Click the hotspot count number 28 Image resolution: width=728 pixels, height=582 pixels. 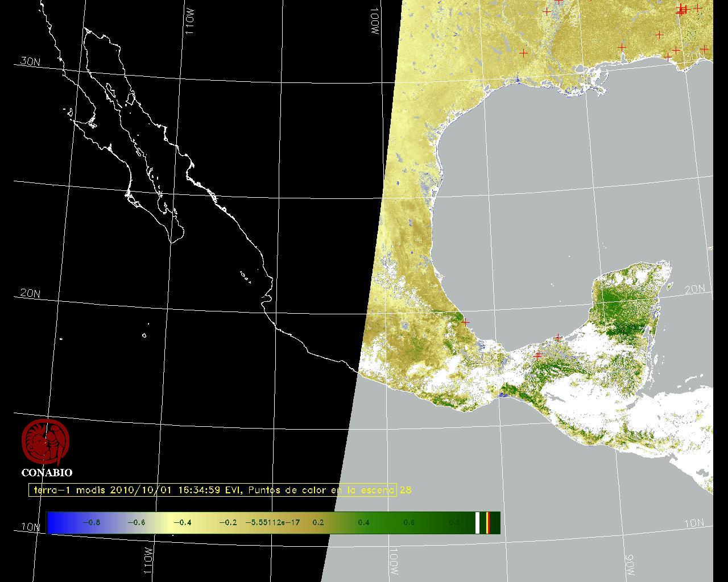(x=405, y=490)
